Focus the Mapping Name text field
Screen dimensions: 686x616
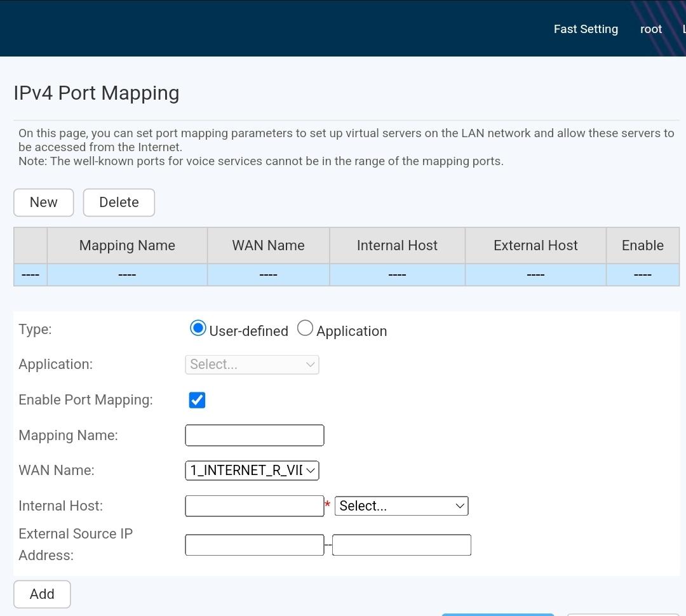[x=254, y=436]
